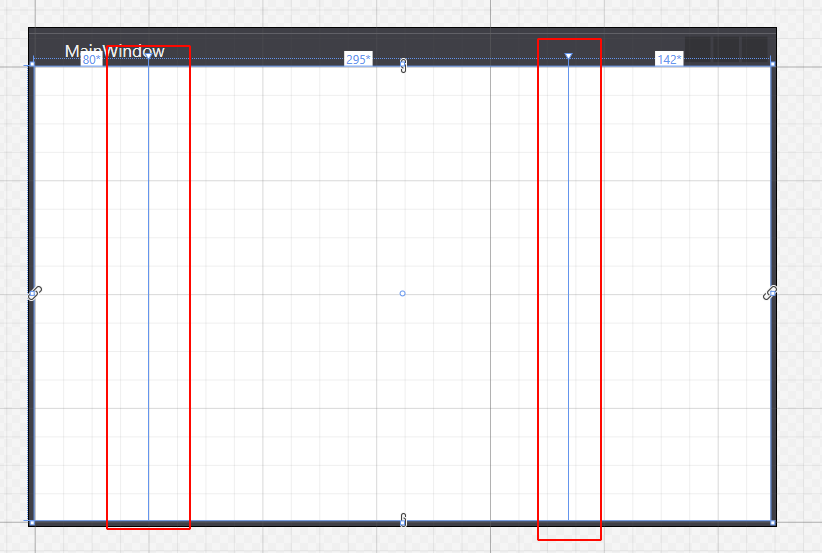Toggle the left margin chain-link anchor
Image resolution: width=822 pixels, height=553 pixels.
[35, 293]
